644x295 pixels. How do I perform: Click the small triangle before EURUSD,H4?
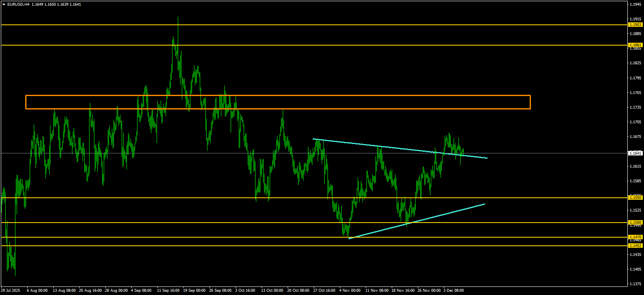point(4,4)
